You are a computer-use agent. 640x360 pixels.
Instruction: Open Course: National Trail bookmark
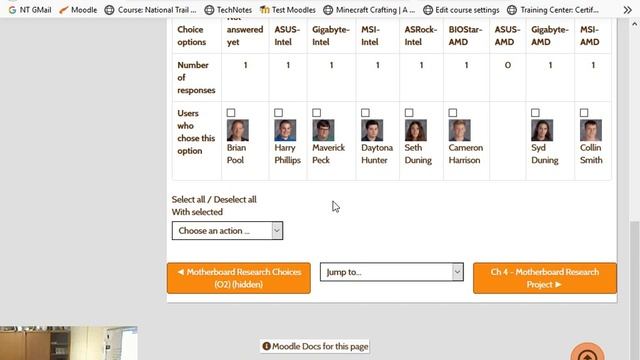(151, 10)
